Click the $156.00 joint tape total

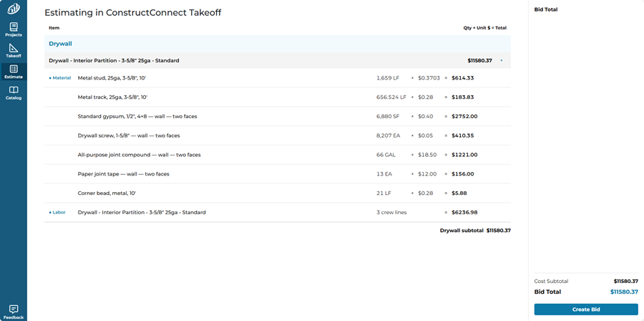[x=462, y=174]
